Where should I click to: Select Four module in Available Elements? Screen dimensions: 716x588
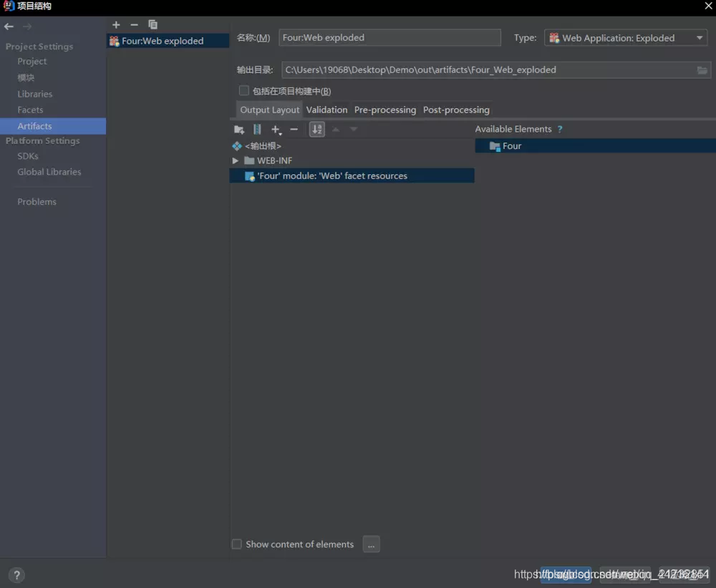tap(595, 146)
